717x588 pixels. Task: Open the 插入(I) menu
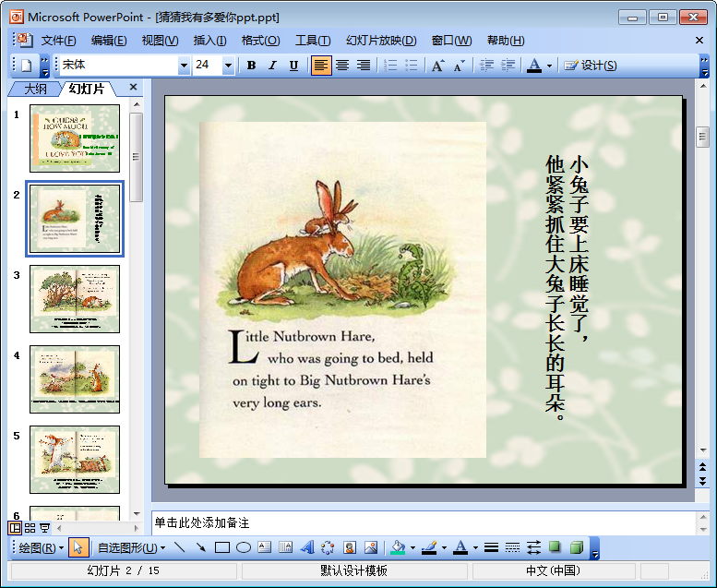pyautogui.click(x=209, y=41)
